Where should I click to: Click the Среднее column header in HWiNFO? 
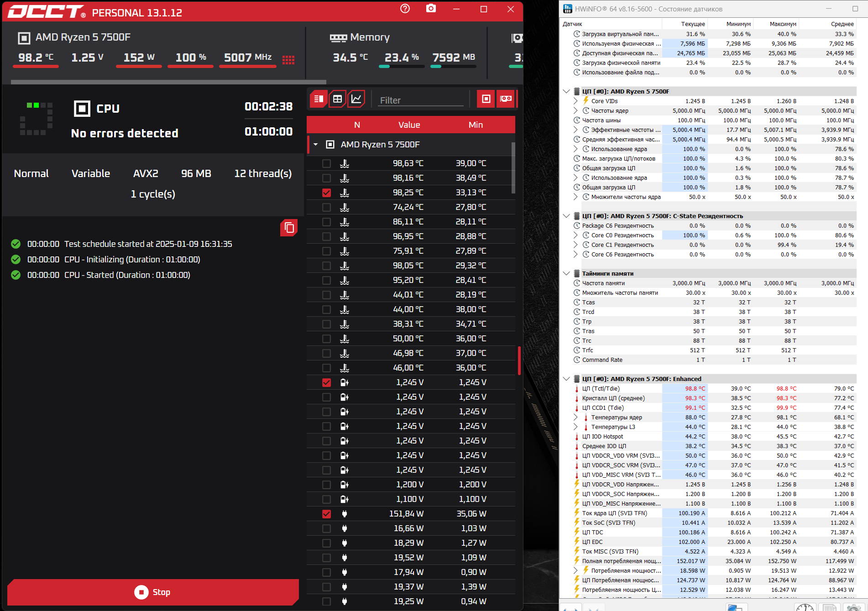tap(842, 24)
